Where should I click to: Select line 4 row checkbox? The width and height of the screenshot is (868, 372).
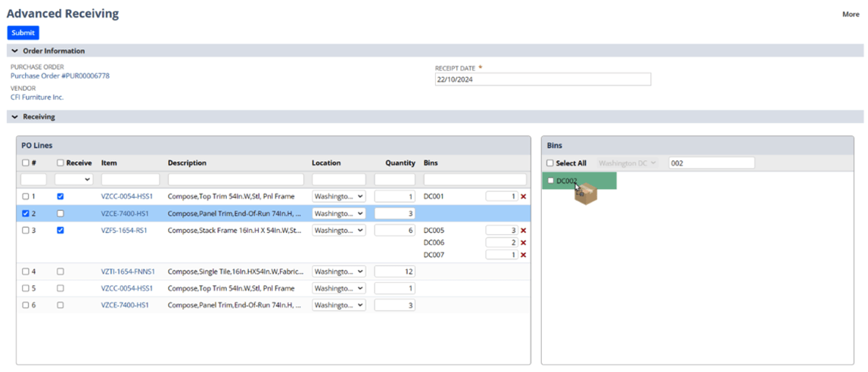26,271
